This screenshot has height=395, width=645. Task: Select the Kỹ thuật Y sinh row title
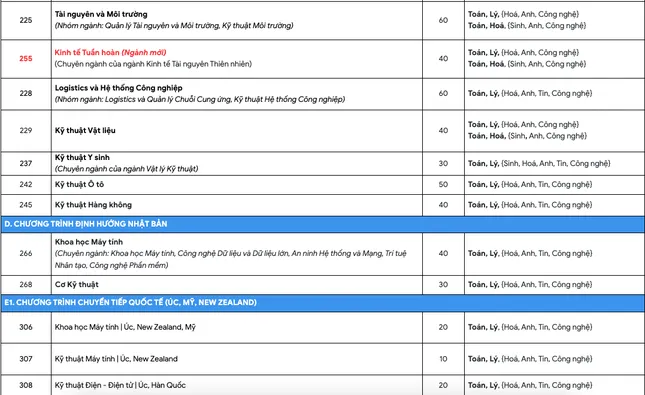click(82, 157)
